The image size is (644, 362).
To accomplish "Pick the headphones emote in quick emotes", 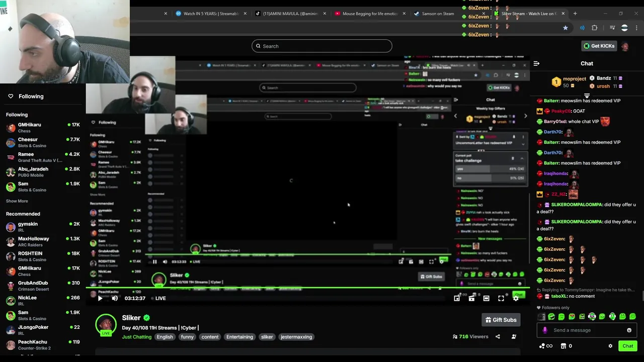I will (x=592, y=317).
